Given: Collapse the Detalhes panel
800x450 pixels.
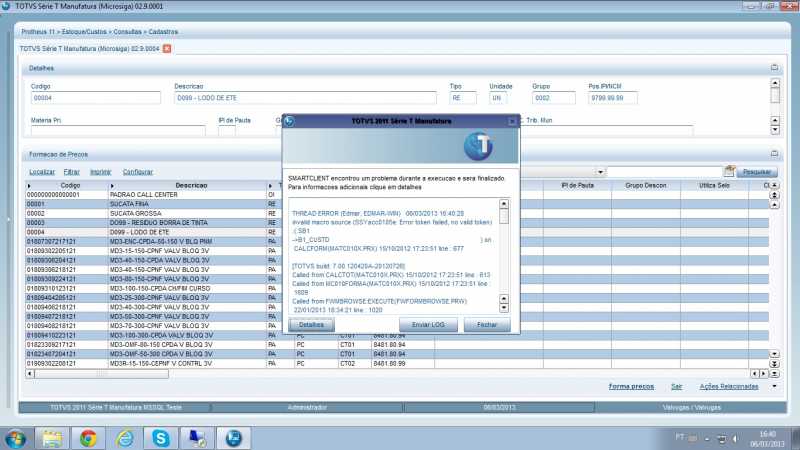Looking at the screenshot, I should pos(774,68).
